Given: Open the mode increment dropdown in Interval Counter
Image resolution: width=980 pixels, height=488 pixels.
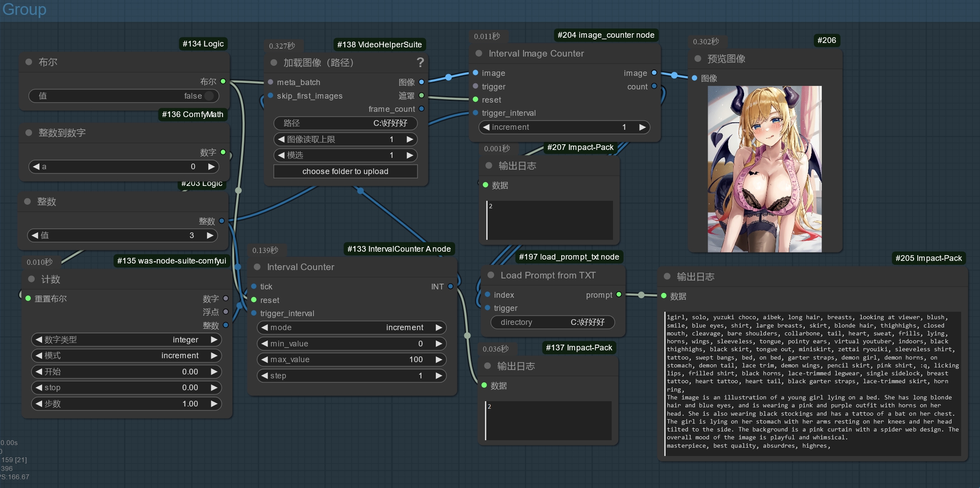Looking at the screenshot, I should (352, 328).
